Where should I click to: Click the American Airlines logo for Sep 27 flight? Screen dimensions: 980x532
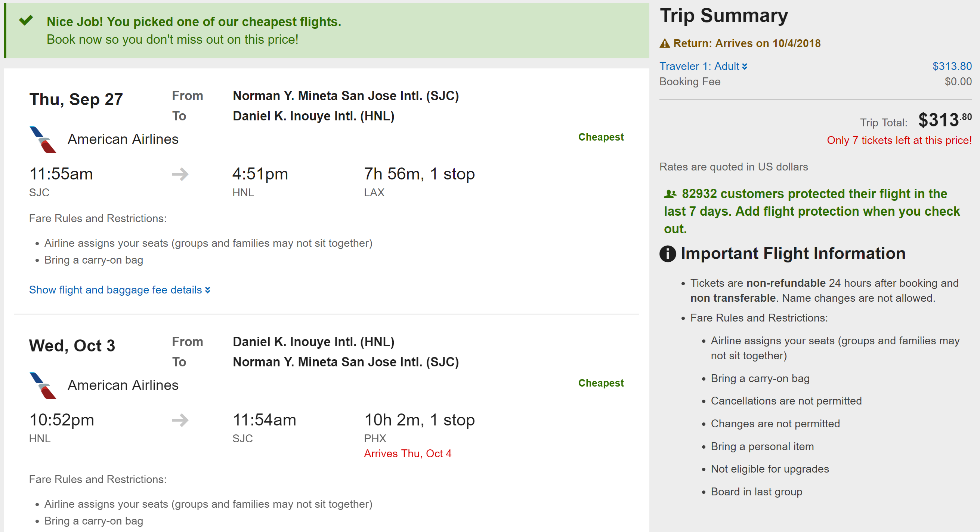point(43,140)
